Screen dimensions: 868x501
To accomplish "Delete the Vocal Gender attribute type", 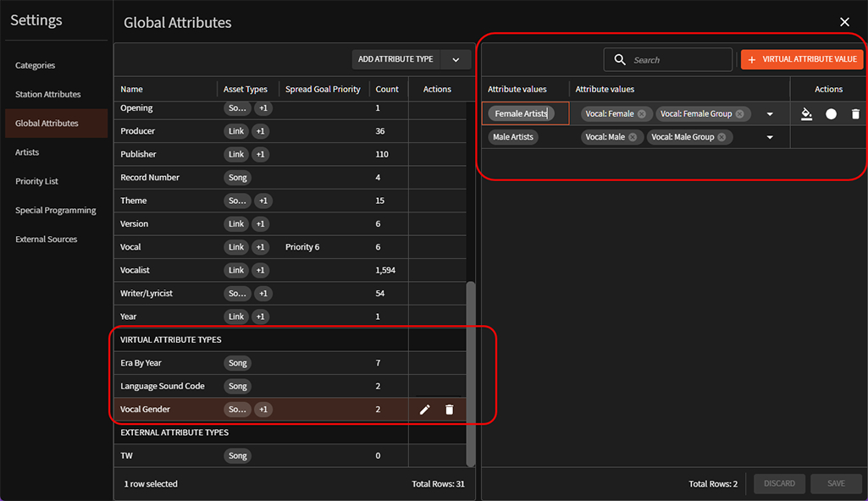I will [x=450, y=410].
